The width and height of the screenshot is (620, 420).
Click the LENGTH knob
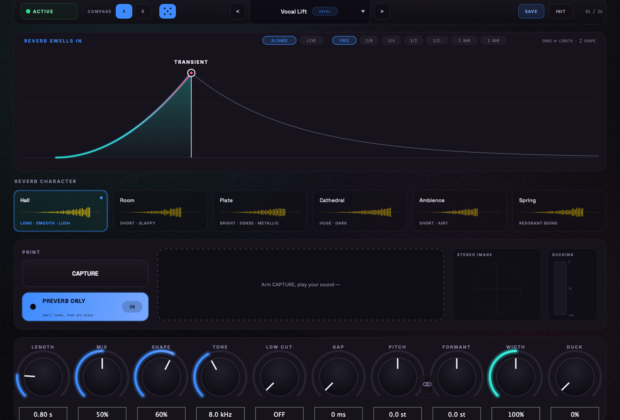43,376
